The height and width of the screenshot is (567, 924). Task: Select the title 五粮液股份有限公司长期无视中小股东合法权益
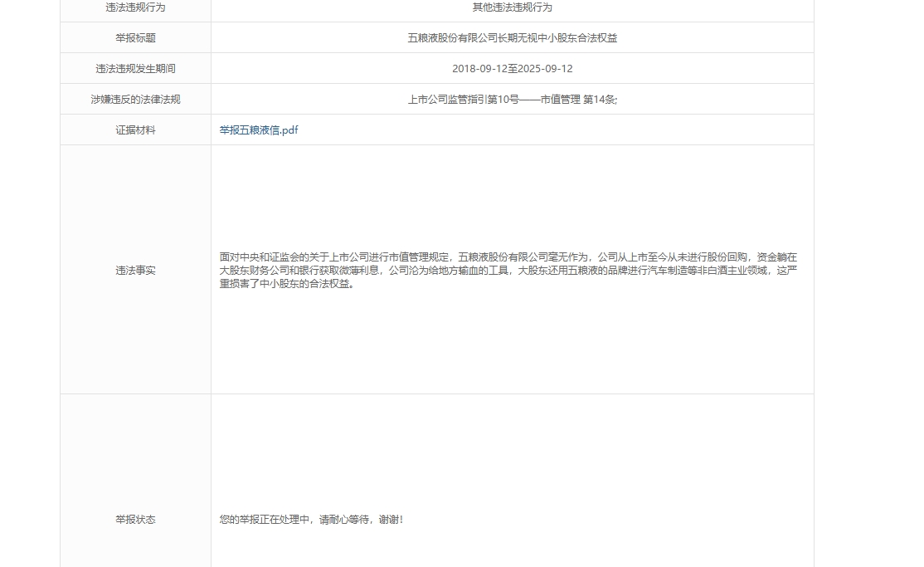click(512, 37)
